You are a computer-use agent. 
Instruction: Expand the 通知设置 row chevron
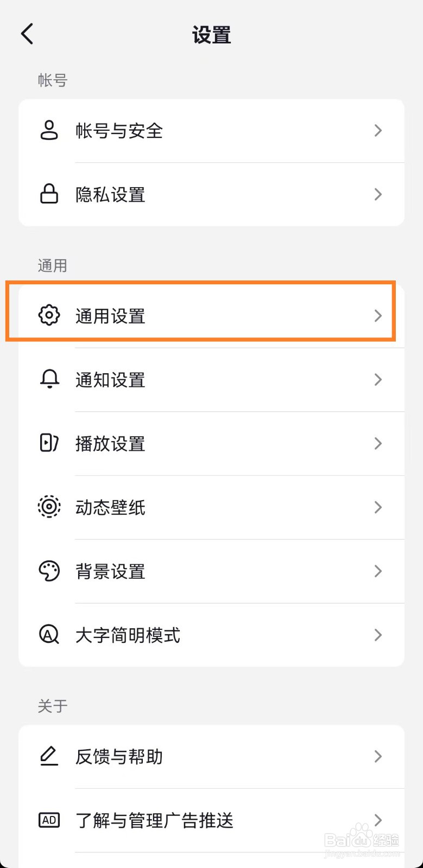[x=378, y=379]
